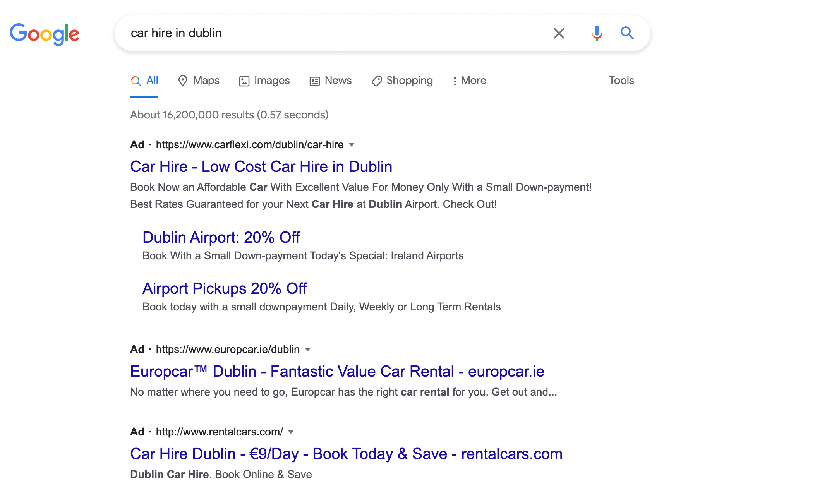
Task: Open the Airport Pickups 20% Off sitelink
Action: click(x=224, y=288)
